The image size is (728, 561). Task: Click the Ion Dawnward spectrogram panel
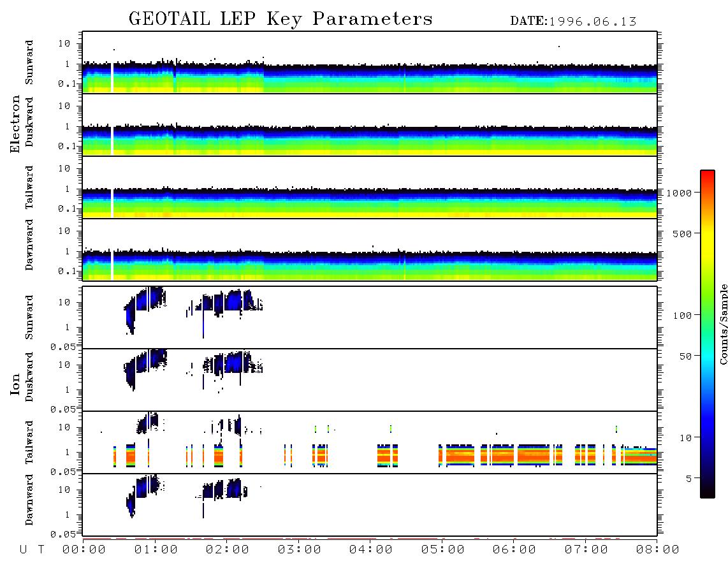coord(370,505)
